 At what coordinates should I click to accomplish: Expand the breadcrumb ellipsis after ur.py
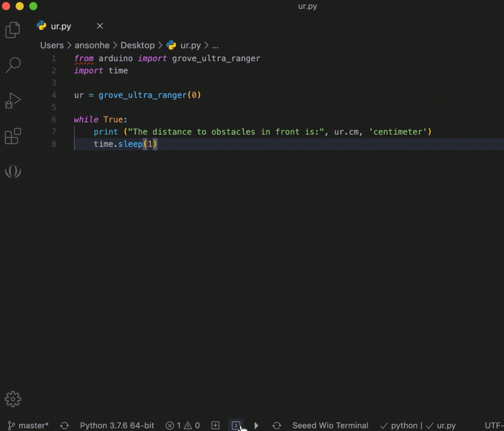pyautogui.click(x=215, y=45)
